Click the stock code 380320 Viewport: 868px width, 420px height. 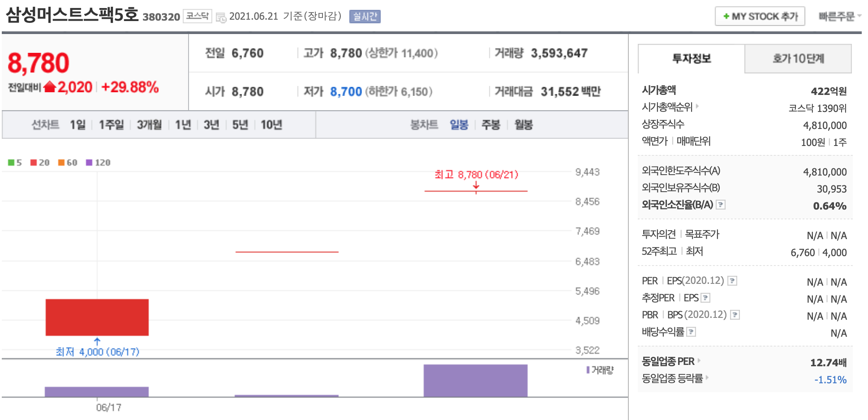(x=161, y=17)
